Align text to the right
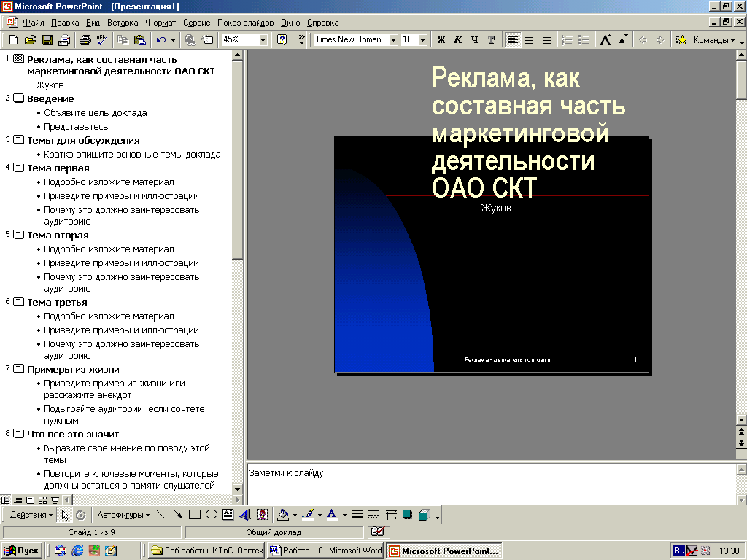This screenshot has width=747, height=560. coord(546,40)
